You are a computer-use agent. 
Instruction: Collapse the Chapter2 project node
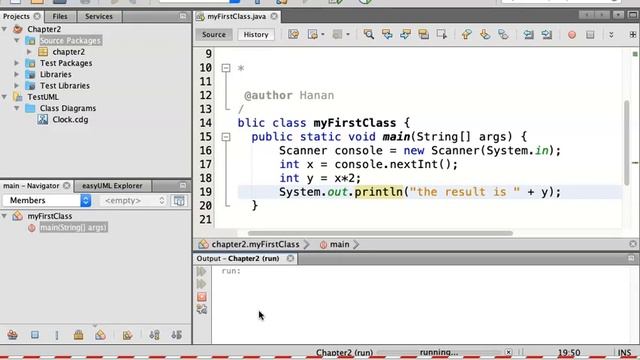coord(4,29)
